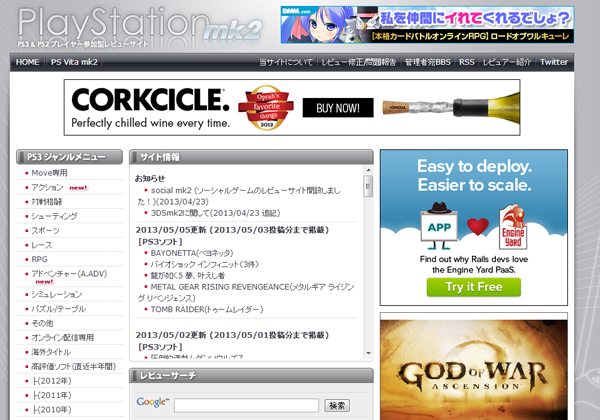Viewport: 600px width, 420px height.
Task: Select the オンライン配信専用 genre link
Action: 62,337
